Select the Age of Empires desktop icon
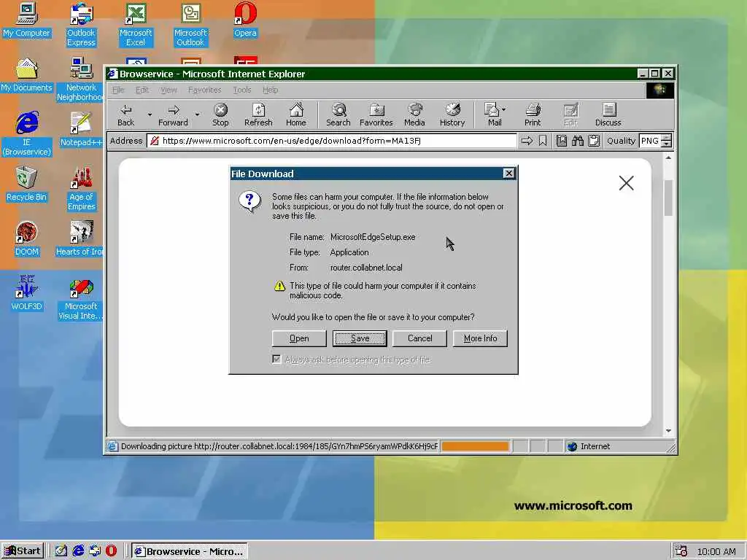Image resolution: width=747 pixels, height=560 pixels. 81,189
